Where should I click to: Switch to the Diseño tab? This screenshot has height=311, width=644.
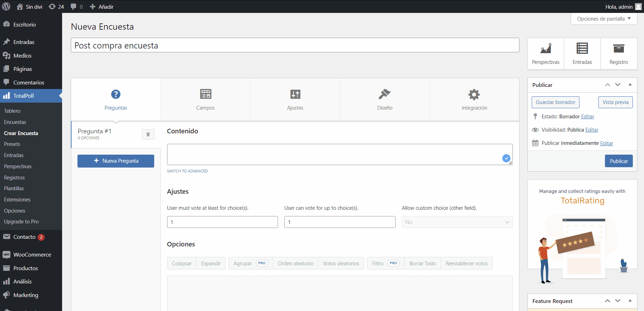click(384, 99)
